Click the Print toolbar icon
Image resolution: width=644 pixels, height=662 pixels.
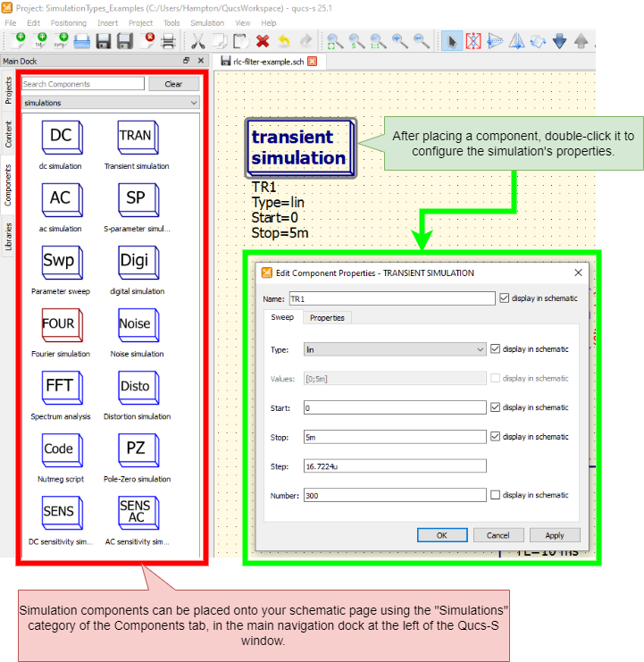169,41
